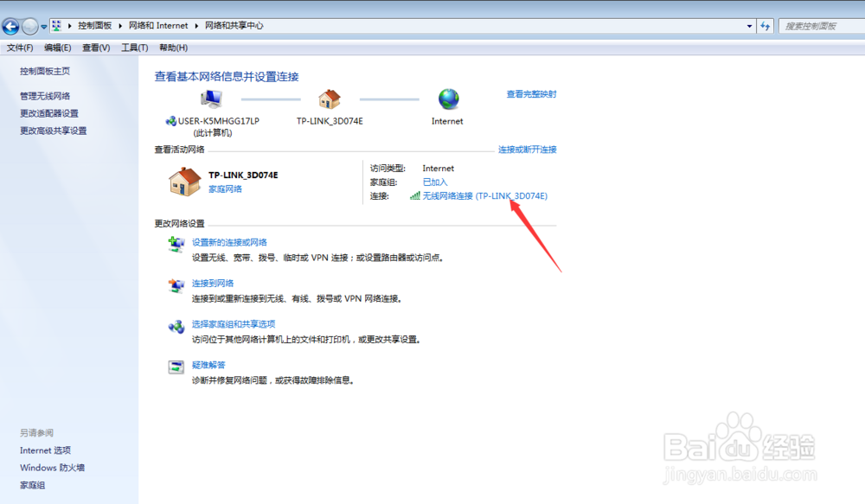The height and width of the screenshot is (504, 865).
Task: Click the Internet globe icon
Action: 446,98
